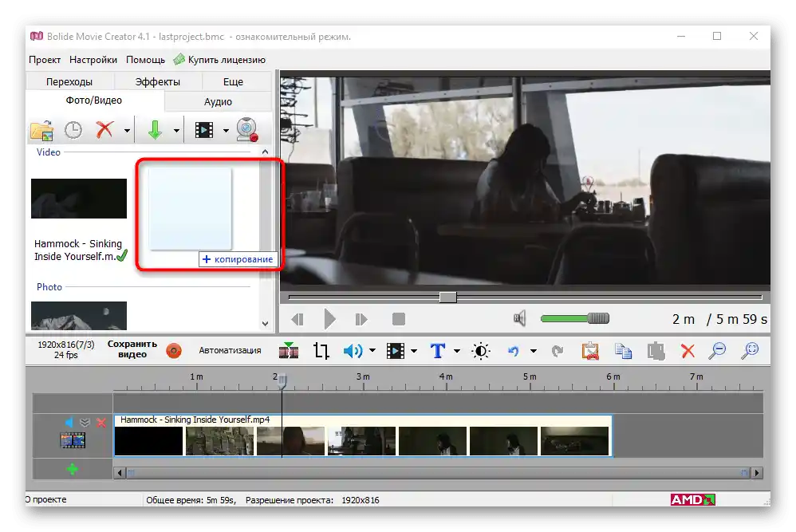Select the crop tool icon
This screenshot has width=796, height=532.
(x=321, y=351)
